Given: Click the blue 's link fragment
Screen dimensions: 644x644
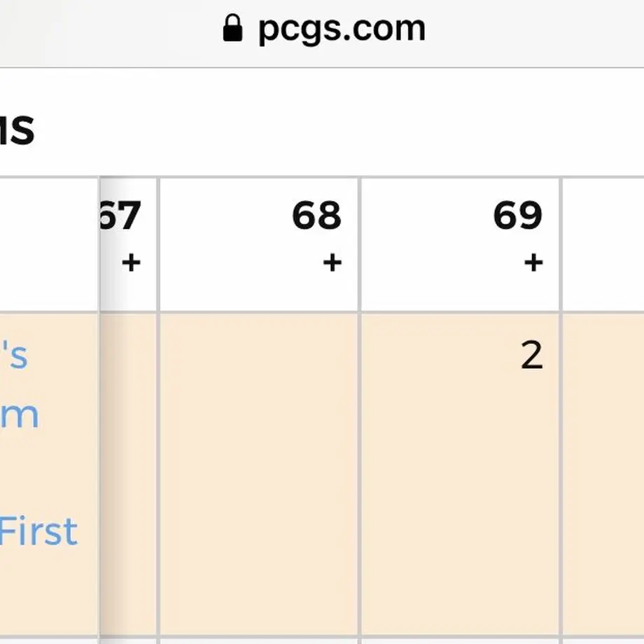Looking at the screenshot, I should (14, 356).
